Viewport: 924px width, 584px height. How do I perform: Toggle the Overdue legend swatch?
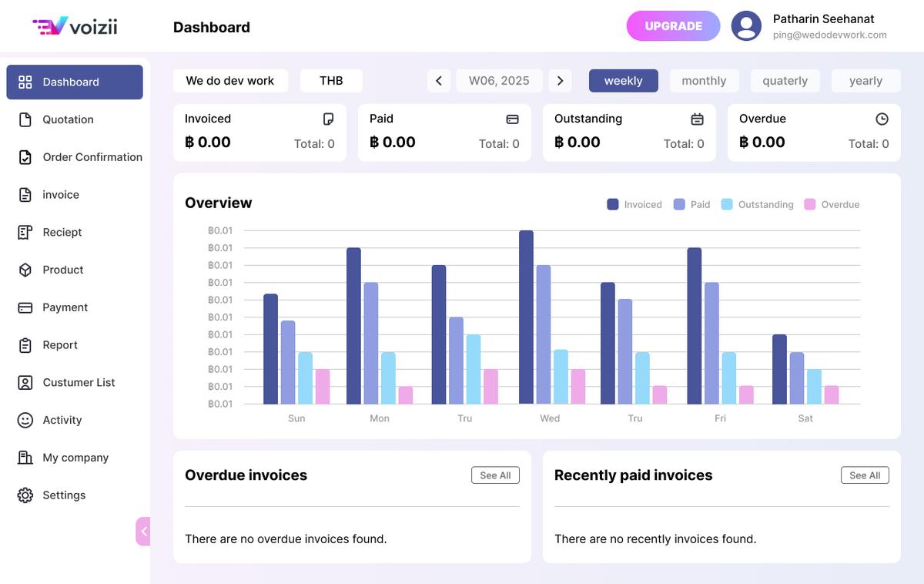point(809,204)
